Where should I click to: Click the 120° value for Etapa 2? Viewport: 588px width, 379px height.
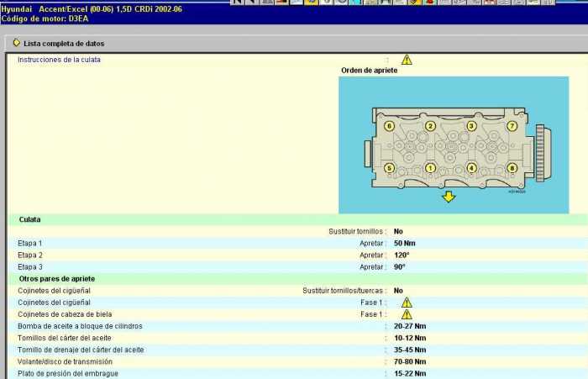[x=402, y=255]
